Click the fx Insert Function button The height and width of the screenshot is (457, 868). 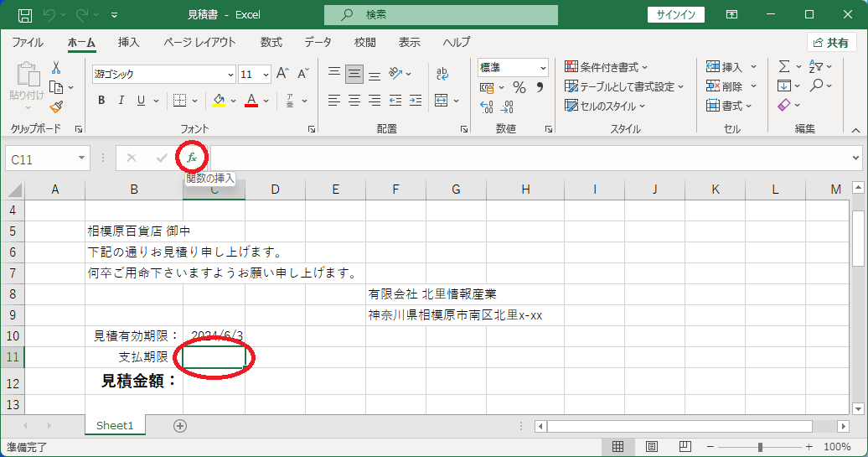(x=192, y=158)
